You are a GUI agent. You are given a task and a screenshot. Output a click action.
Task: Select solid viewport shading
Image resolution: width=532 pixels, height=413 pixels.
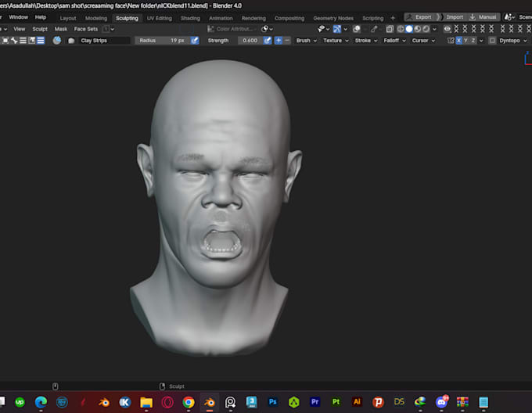click(409, 29)
